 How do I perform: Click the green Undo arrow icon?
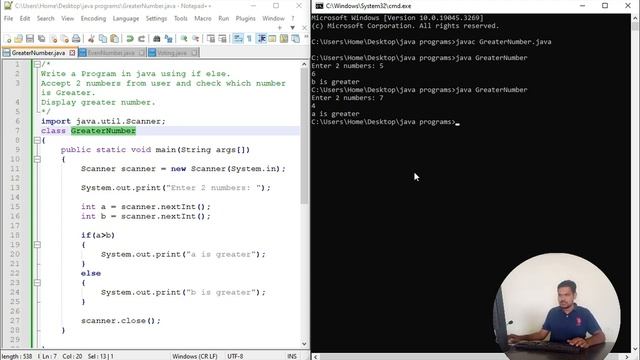(130, 39)
